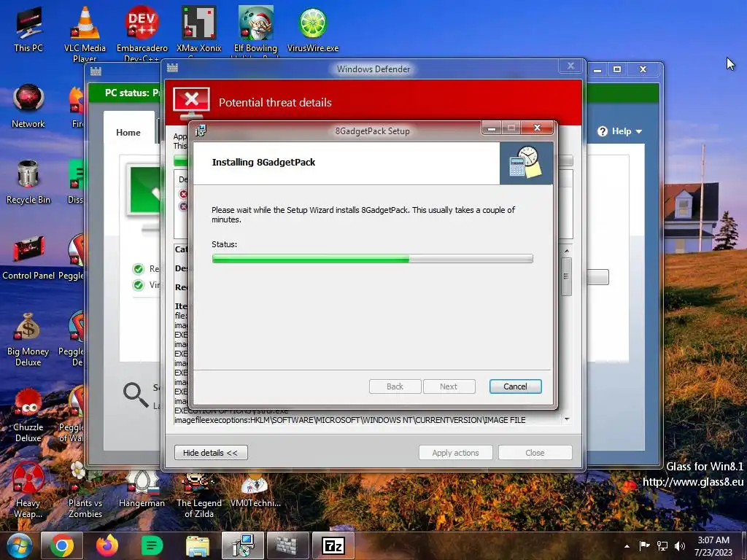Click Apply actions in threat dialog
Image resolution: width=747 pixels, height=560 pixels.
[455, 452]
